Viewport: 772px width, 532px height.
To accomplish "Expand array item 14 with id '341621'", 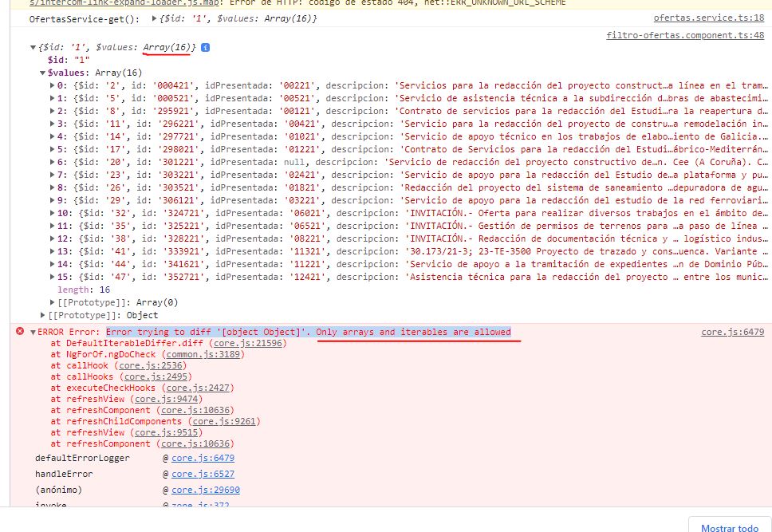I will tap(52, 265).
